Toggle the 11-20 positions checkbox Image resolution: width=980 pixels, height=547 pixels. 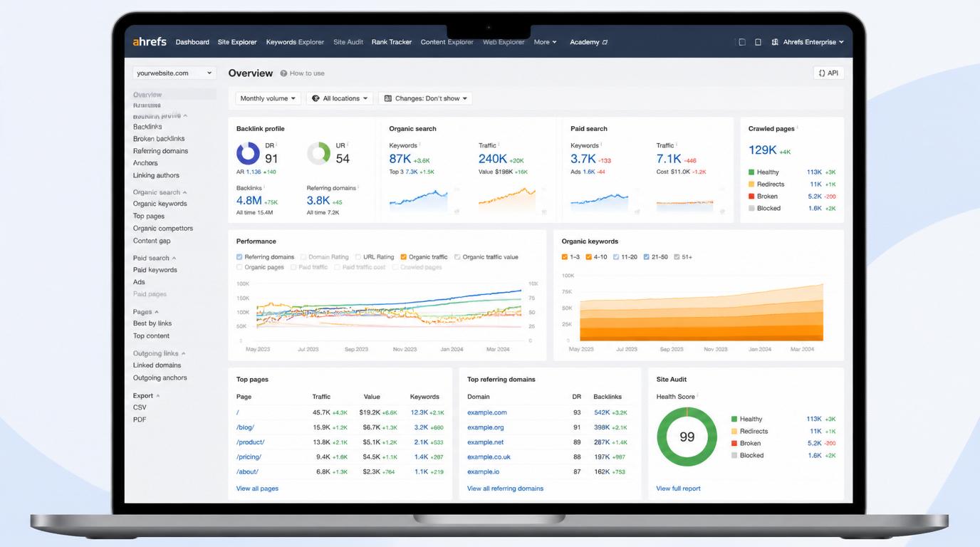(616, 257)
